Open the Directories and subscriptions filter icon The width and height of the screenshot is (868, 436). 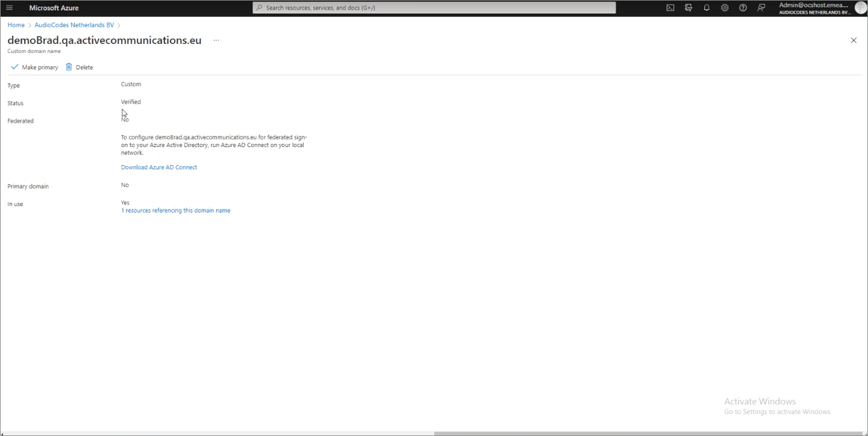pos(688,8)
